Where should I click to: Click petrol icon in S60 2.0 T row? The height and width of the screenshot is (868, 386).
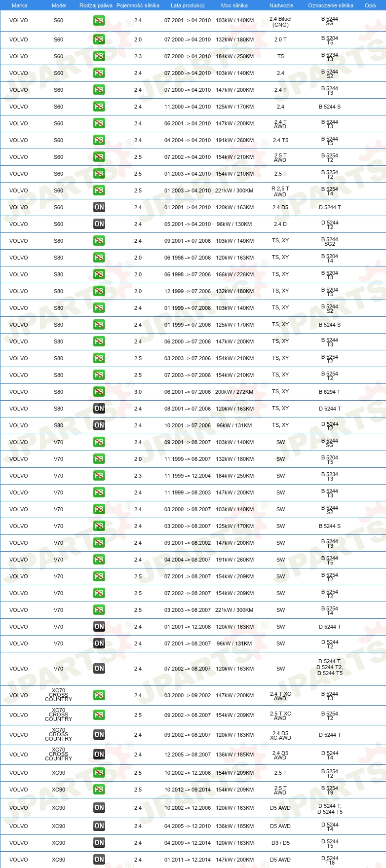[99, 39]
